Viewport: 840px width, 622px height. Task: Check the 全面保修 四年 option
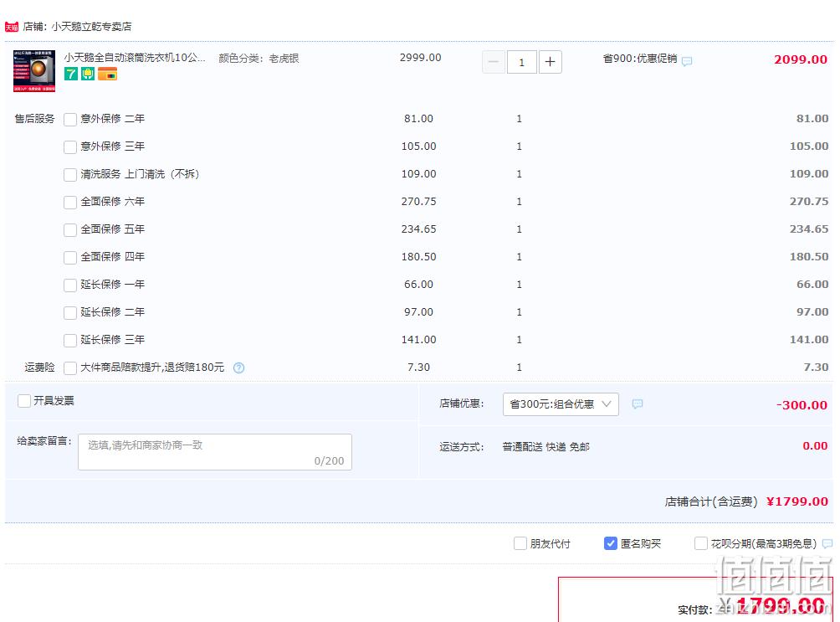point(70,257)
